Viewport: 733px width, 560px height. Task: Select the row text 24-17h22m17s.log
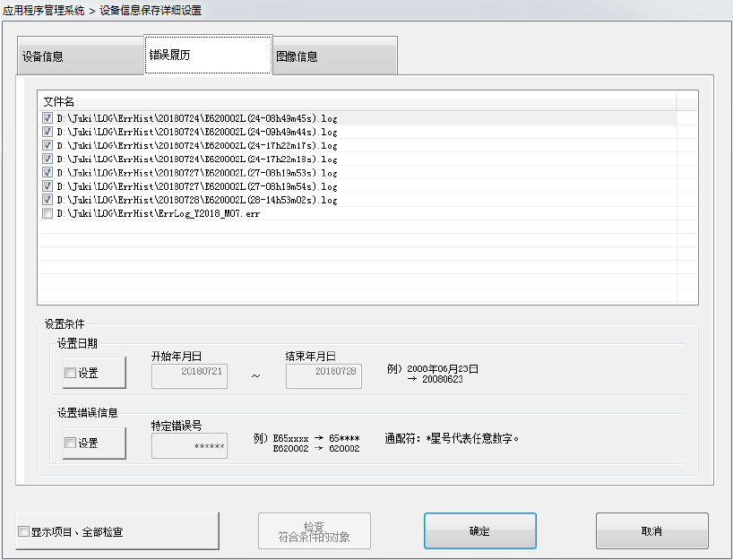pyautogui.click(x=197, y=146)
